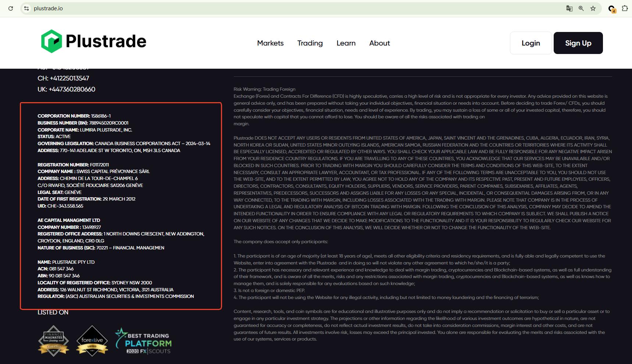Click Registration Number F01172011 text
The image size is (632, 364).
pos(73,165)
